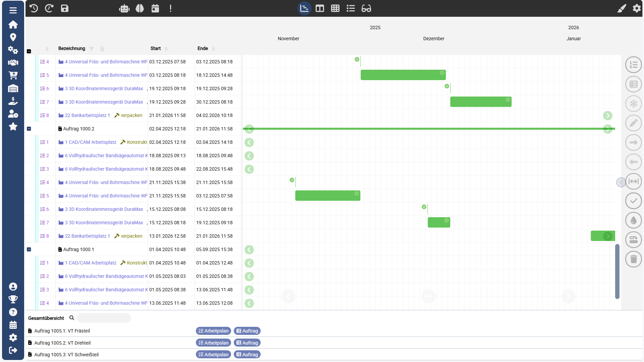Click the snowflake freeze button
The height and width of the screenshot is (362, 644).
coord(633,104)
